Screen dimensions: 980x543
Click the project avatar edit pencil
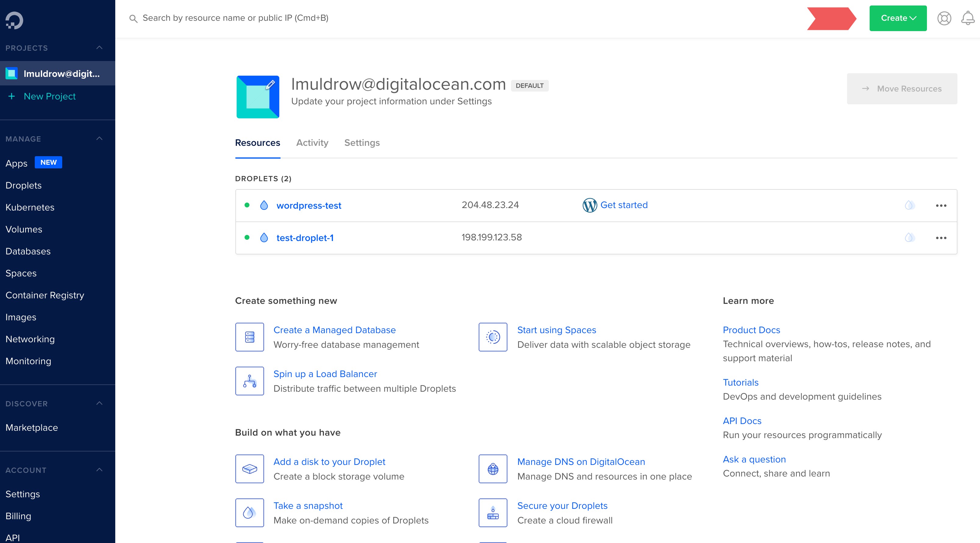270,85
